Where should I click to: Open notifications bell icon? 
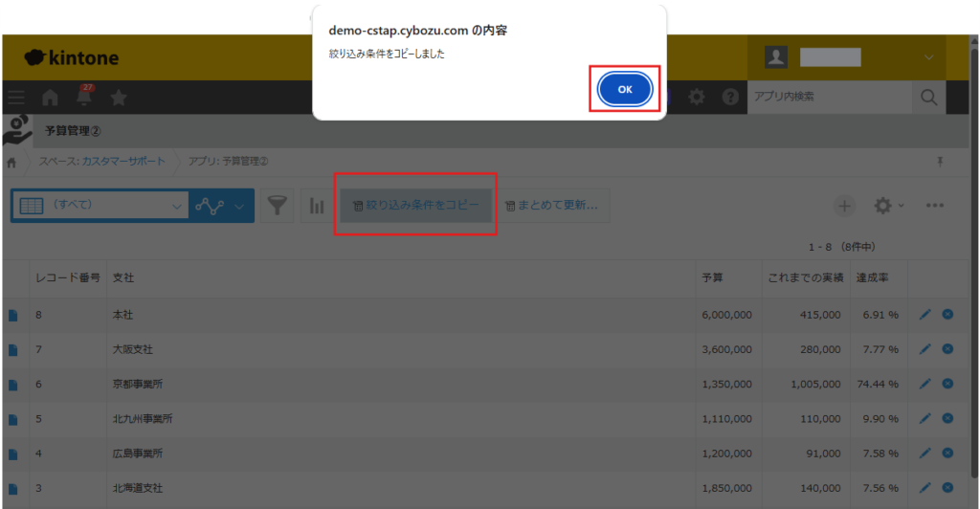pos(84,97)
